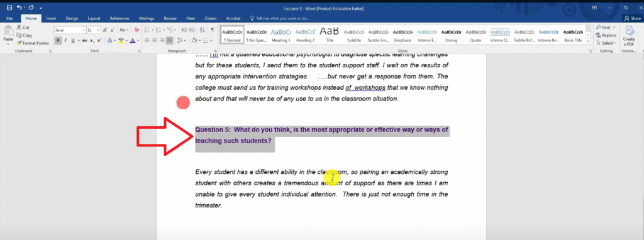Viewport: 644px width, 240px height.
Task: Redo the action via Quick Access toolbar
Action: click(31, 8)
